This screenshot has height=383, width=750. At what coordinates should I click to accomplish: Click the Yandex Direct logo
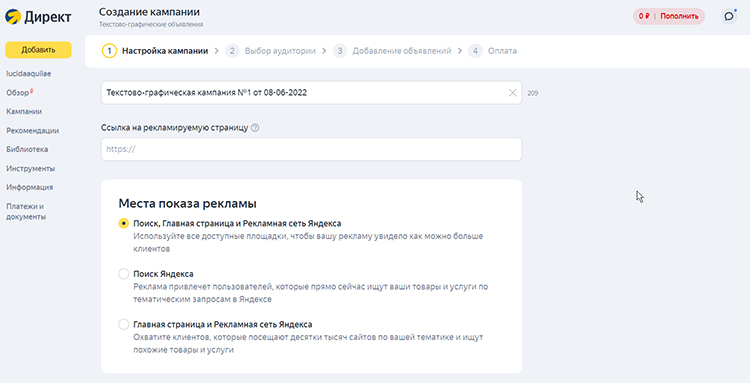coord(38,17)
